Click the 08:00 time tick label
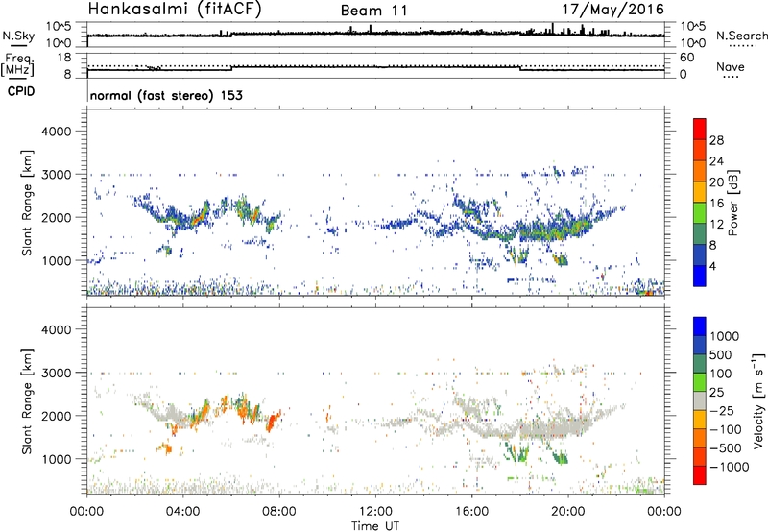Viewport: 768px width, 532px height. point(279,512)
